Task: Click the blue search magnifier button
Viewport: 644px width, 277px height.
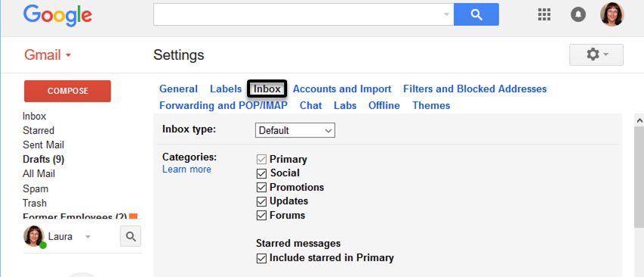Action: coord(476,14)
